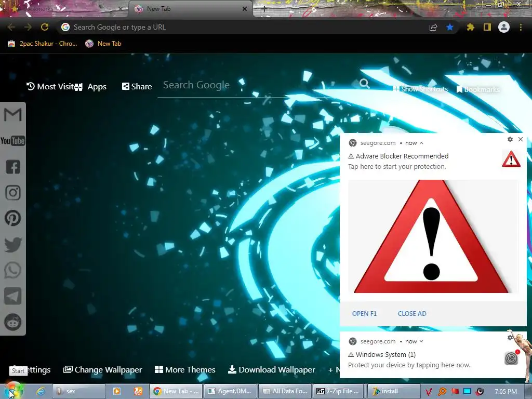Toggle the blue bookmark star

pyautogui.click(x=450, y=27)
